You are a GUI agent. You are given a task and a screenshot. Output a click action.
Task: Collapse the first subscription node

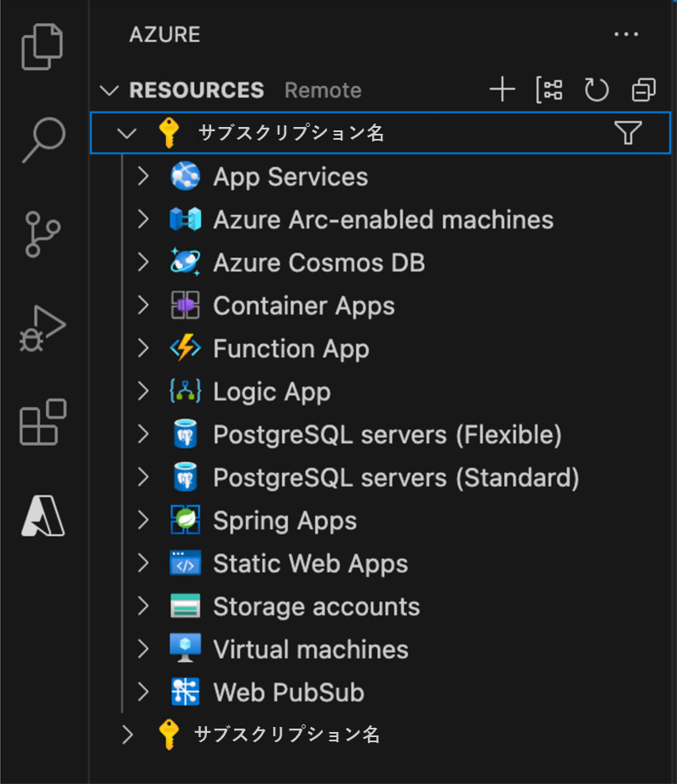[x=127, y=134]
